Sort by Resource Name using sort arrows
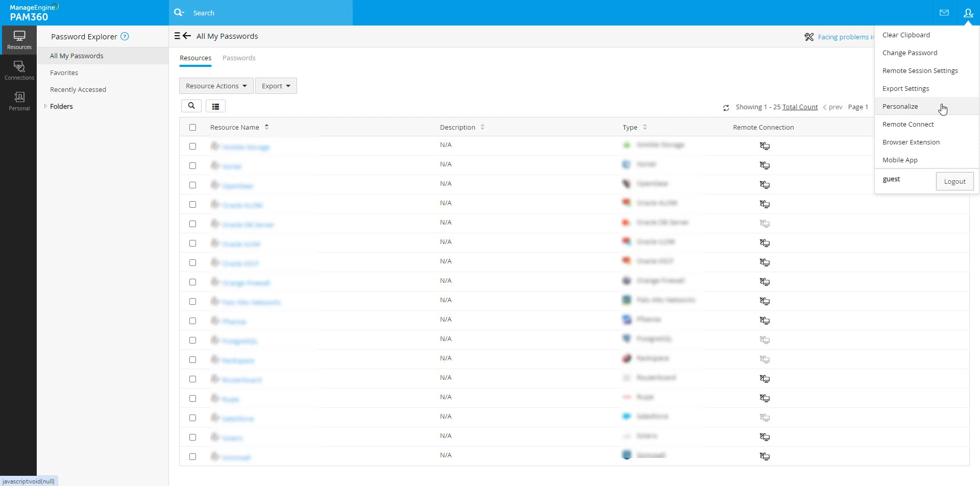This screenshot has height=486, width=980. [x=266, y=127]
